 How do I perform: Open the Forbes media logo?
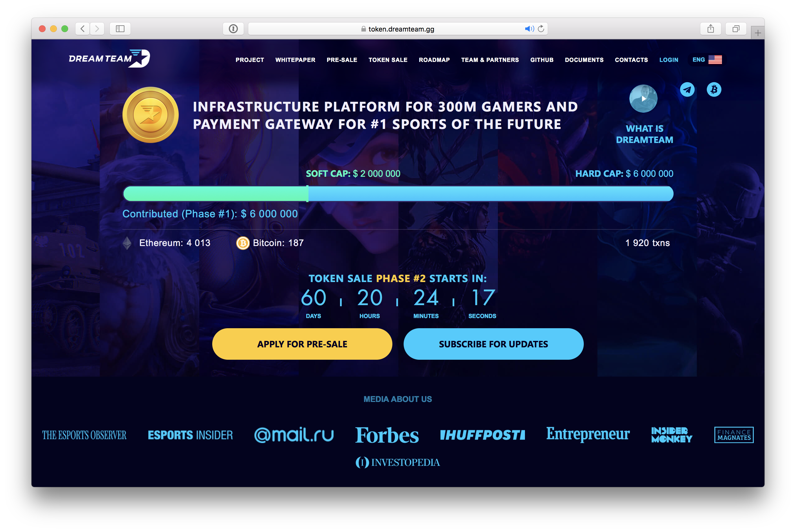pyautogui.click(x=387, y=435)
